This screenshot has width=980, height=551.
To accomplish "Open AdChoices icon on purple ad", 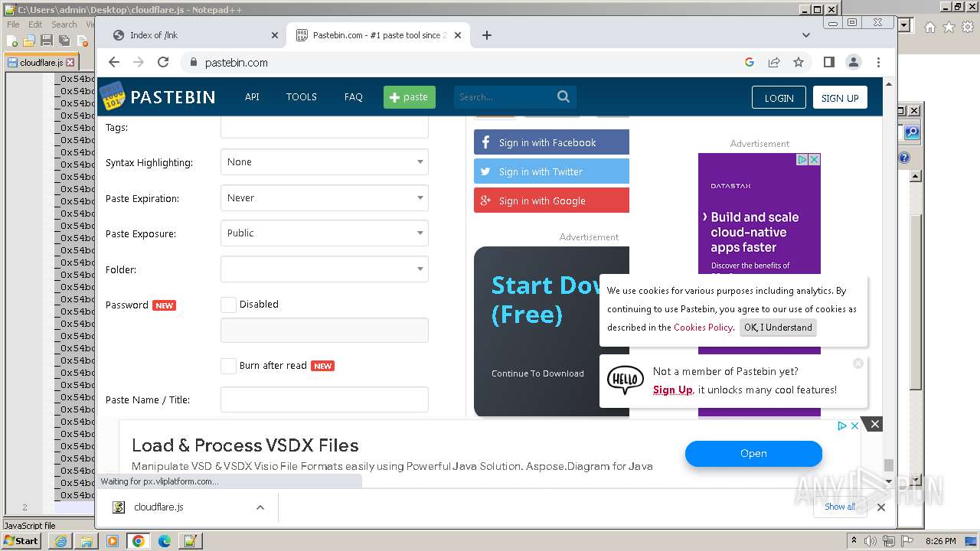I will coord(802,160).
